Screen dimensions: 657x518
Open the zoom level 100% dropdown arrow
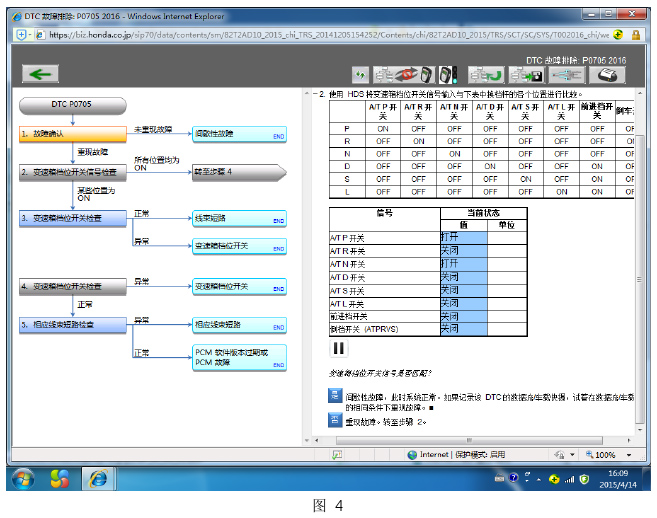point(629,455)
